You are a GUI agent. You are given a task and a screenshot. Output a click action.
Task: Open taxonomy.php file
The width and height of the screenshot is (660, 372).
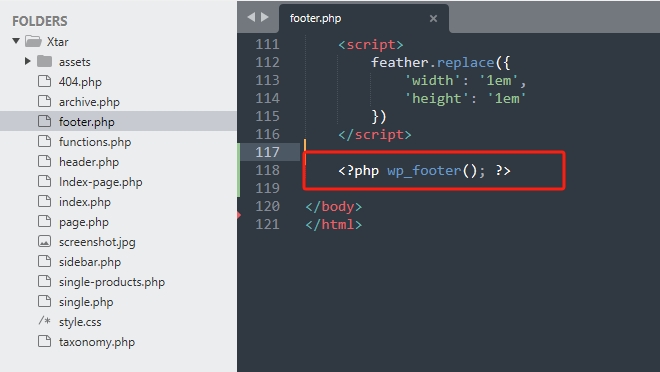pyautogui.click(x=97, y=342)
